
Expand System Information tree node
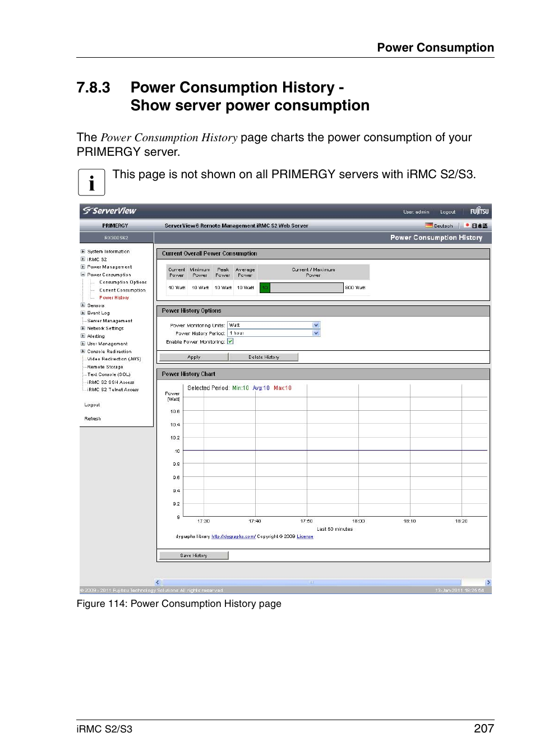[x=83, y=252]
